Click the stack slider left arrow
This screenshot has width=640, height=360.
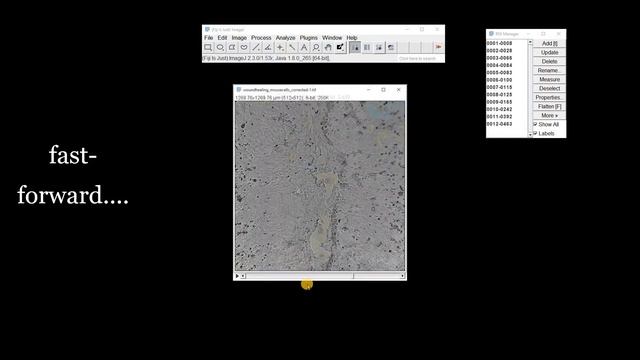point(243,276)
